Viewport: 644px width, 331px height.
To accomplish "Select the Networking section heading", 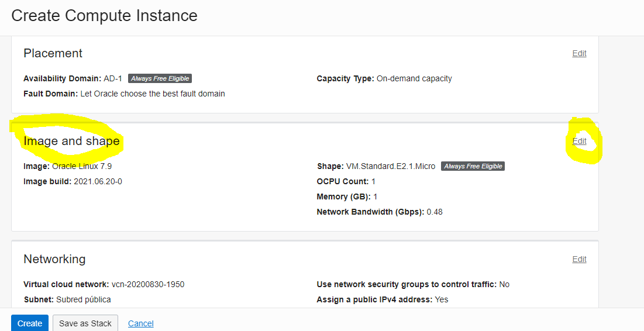I will coord(54,259).
